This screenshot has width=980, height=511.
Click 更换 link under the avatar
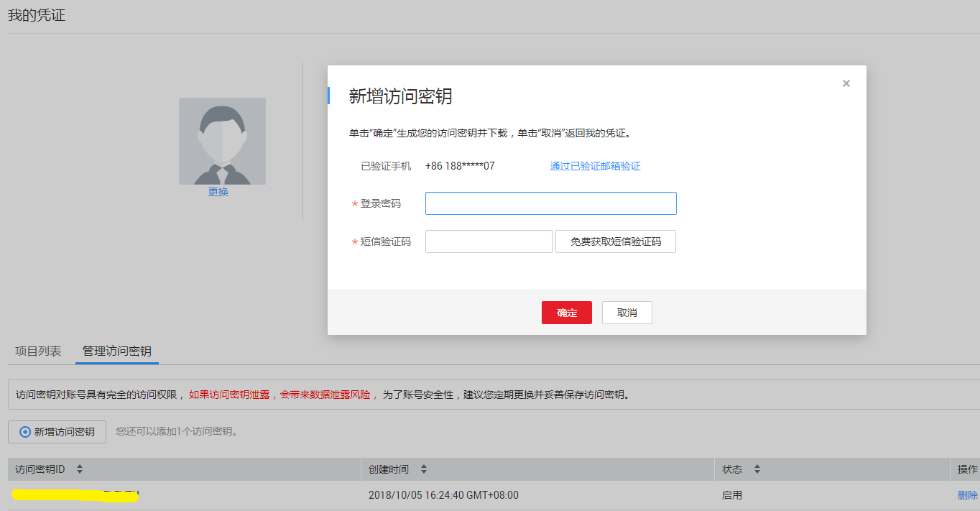coord(218,193)
